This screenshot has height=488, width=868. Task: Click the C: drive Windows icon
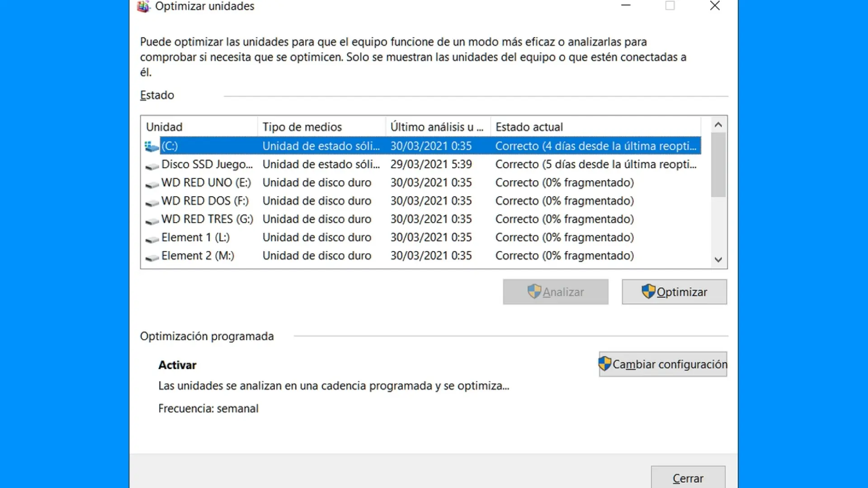tap(151, 146)
